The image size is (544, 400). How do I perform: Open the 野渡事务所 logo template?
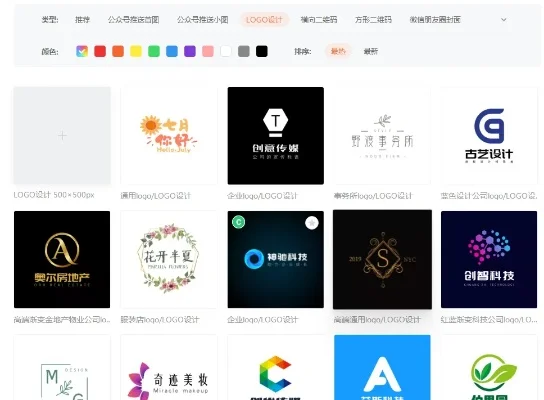coord(382,135)
